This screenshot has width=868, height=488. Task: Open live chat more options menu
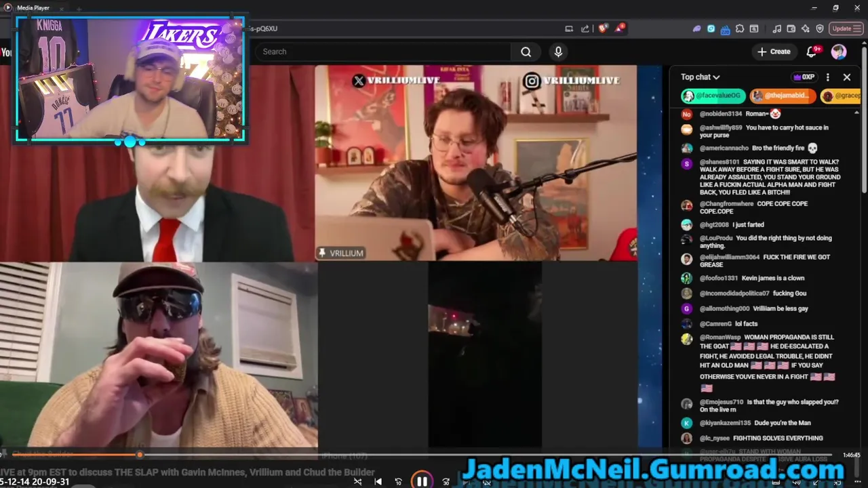click(x=827, y=77)
